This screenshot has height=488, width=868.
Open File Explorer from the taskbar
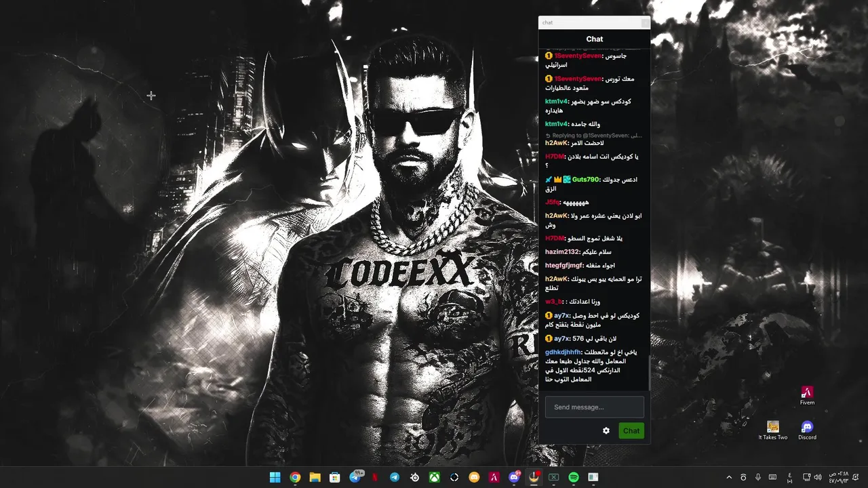(x=315, y=477)
